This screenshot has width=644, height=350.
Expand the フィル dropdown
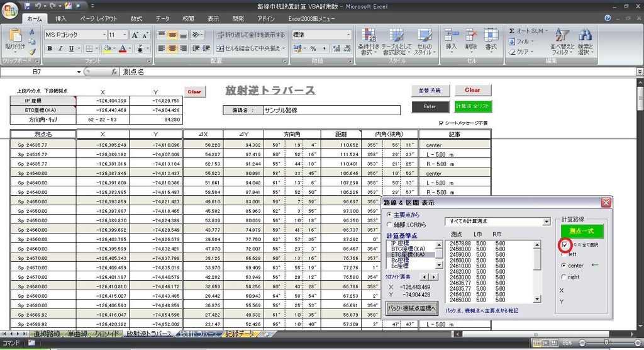pyautogui.click(x=532, y=42)
